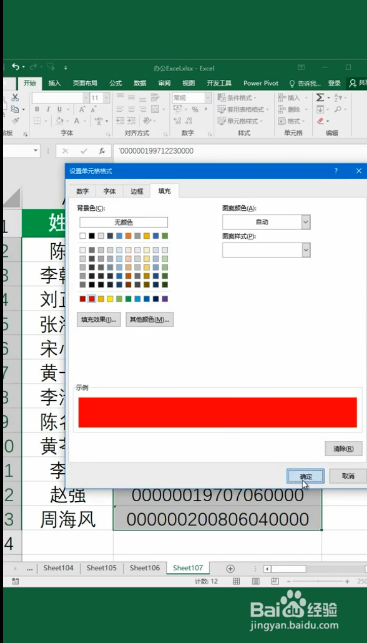The image size is (367, 643).
Task: Open the 插入 cells dropdown in ribbon
Action: [x=294, y=98]
